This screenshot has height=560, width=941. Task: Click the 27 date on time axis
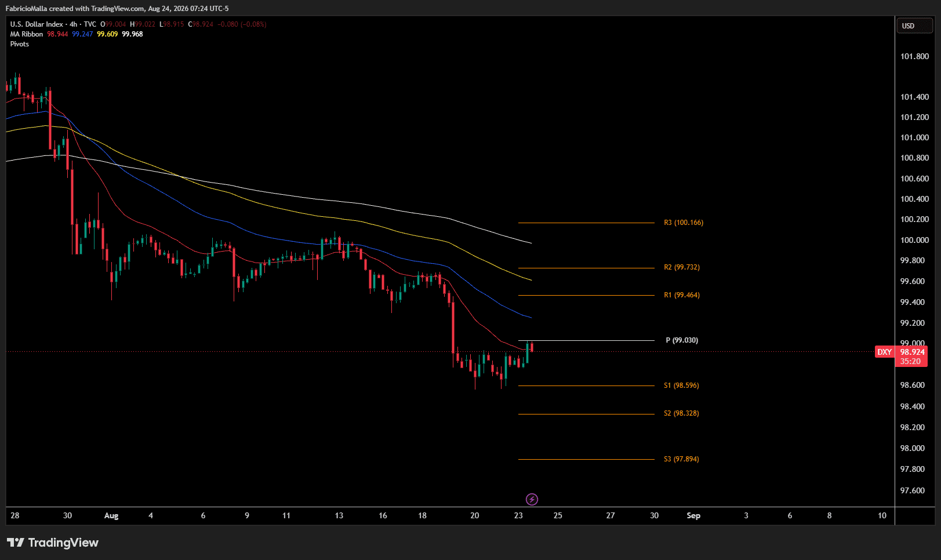(611, 515)
